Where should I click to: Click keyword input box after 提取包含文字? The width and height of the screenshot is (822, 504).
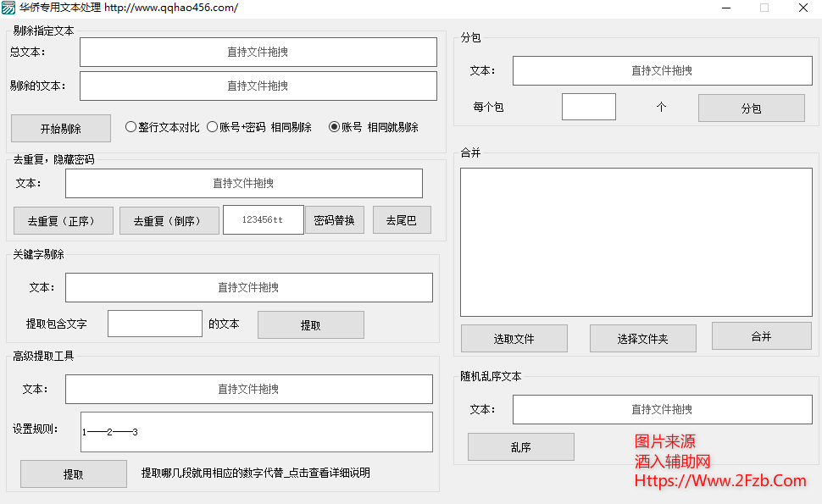click(154, 324)
